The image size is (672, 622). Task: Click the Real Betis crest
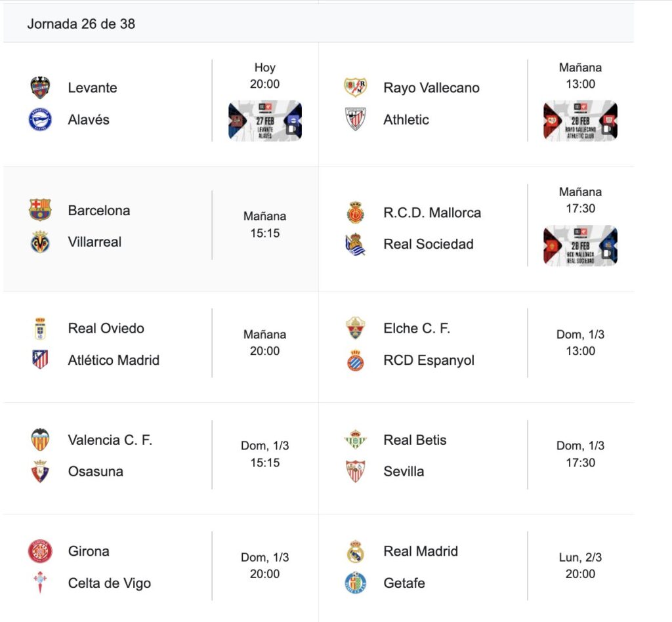pyautogui.click(x=356, y=440)
